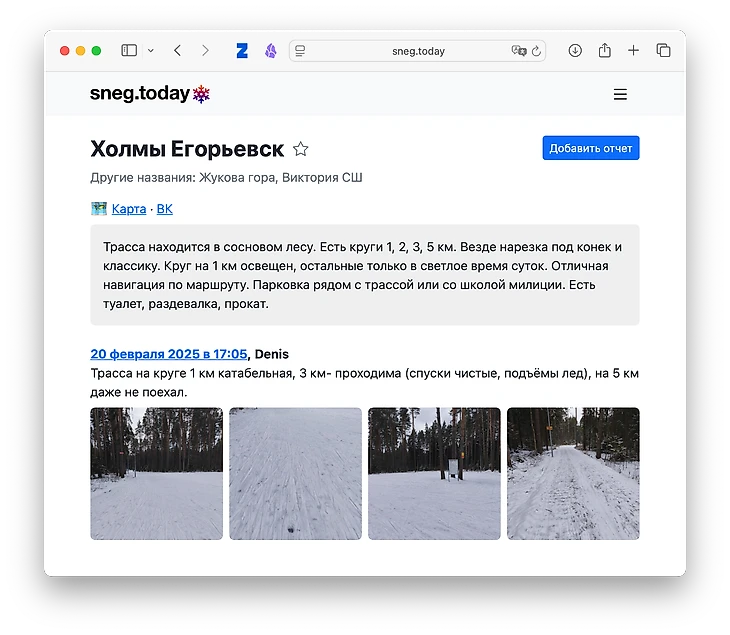Reload the current page
This screenshot has height=635, width=730.
point(537,51)
